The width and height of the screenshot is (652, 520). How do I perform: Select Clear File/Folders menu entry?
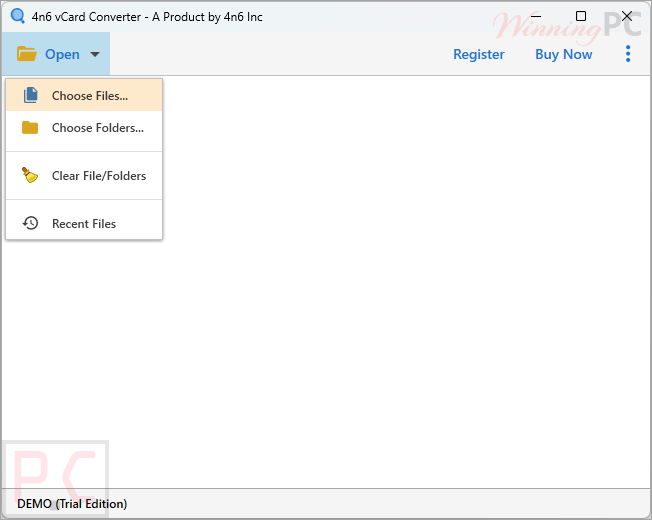84,176
